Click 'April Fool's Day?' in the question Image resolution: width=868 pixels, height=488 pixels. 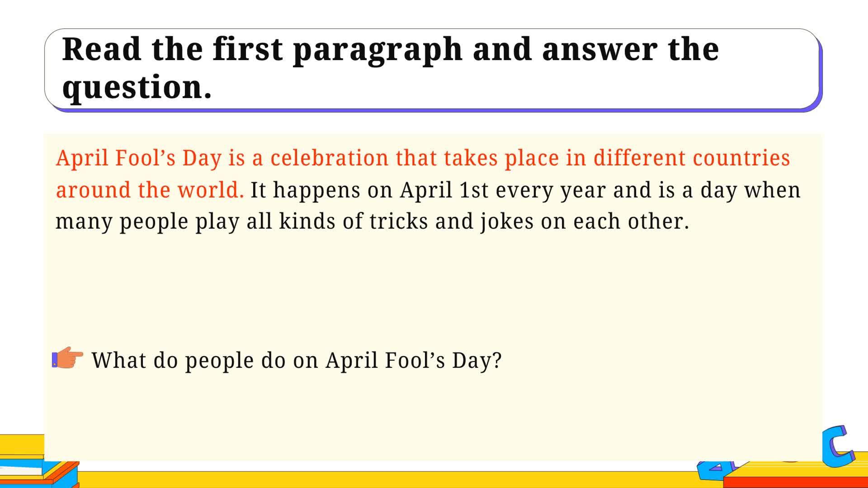414,361
